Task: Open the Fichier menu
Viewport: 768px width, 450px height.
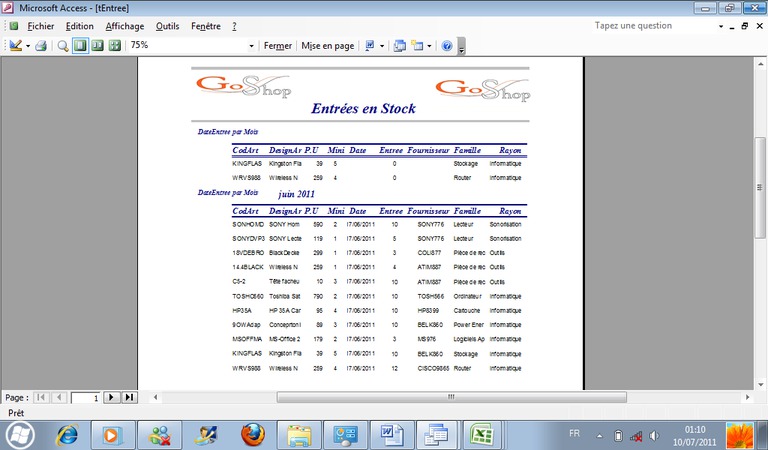Action: pyautogui.click(x=41, y=26)
